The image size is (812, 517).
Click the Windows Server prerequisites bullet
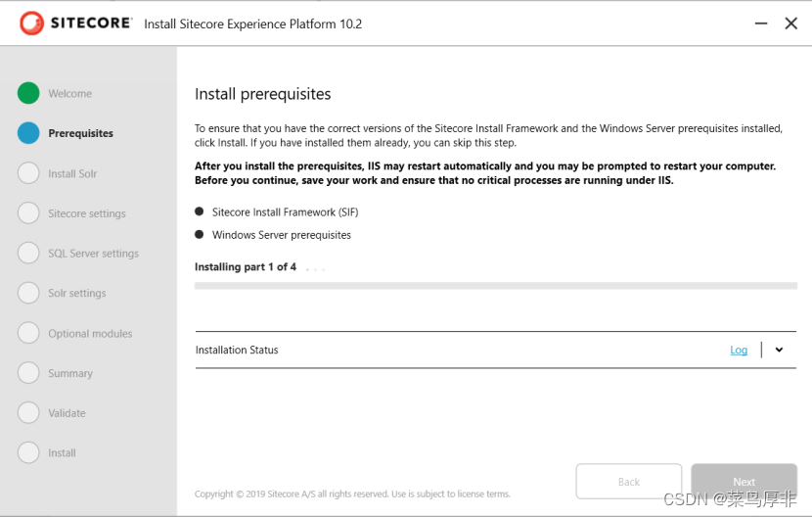tap(199, 234)
